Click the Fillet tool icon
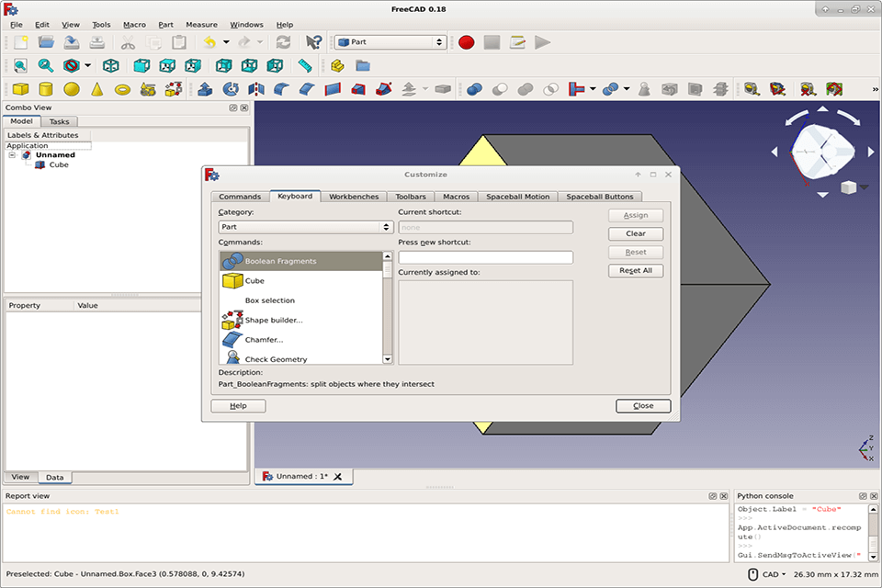The image size is (882, 588). [281, 89]
